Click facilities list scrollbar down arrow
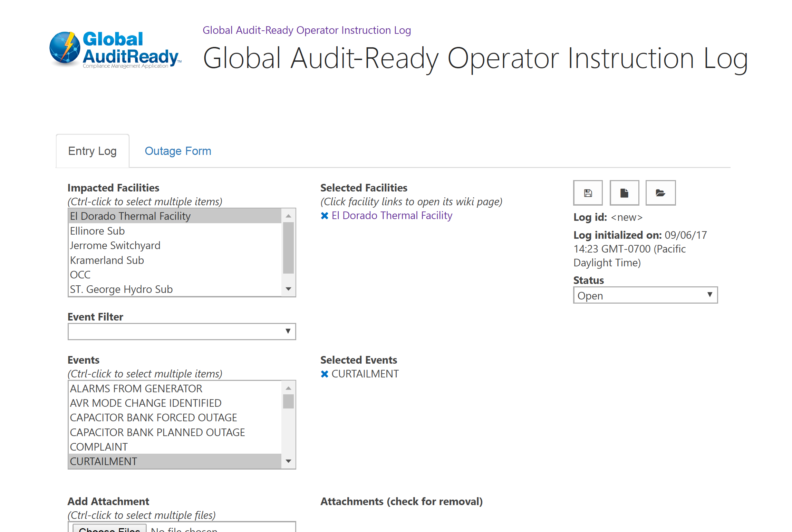792x532 pixels. pyautogui.click(x=288, y=289)
